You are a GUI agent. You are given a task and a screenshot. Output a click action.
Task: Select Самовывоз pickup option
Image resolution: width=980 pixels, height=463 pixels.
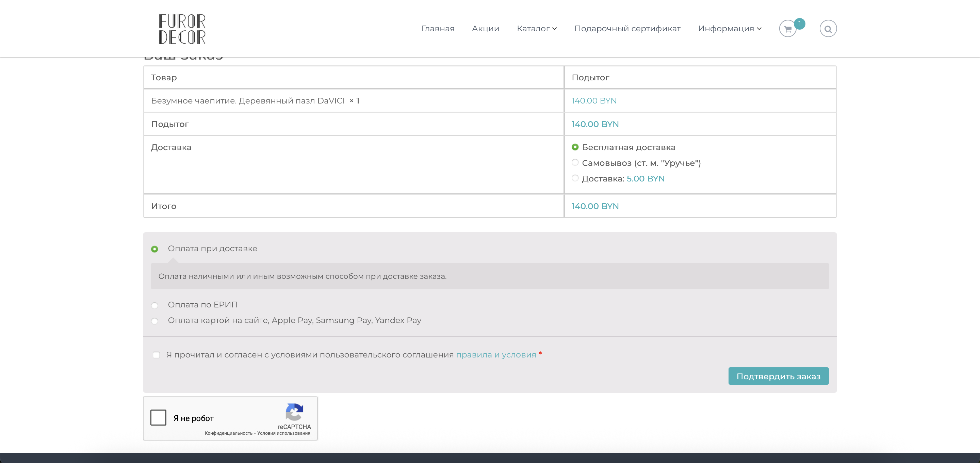[575, 163]
